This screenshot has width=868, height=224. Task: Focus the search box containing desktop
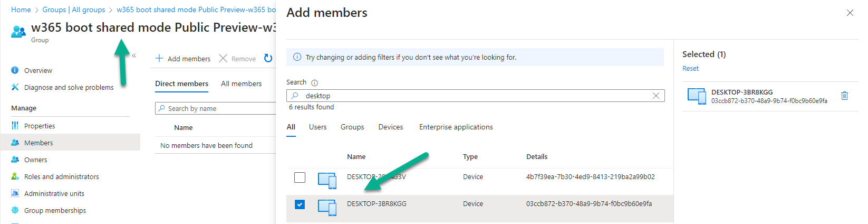point(475,96)
